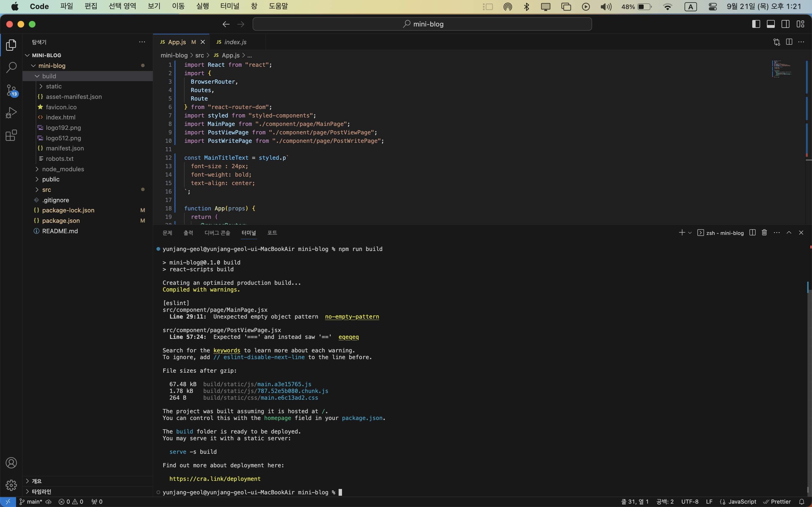812x507 pixels.
Task: Open Run and Debug view
Action: point(11,113)
